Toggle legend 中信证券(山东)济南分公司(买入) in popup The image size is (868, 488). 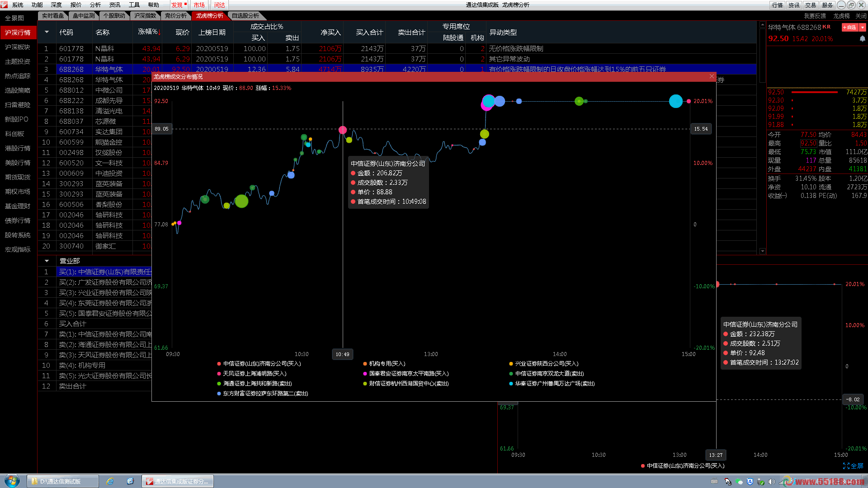[x=259, y=364]
